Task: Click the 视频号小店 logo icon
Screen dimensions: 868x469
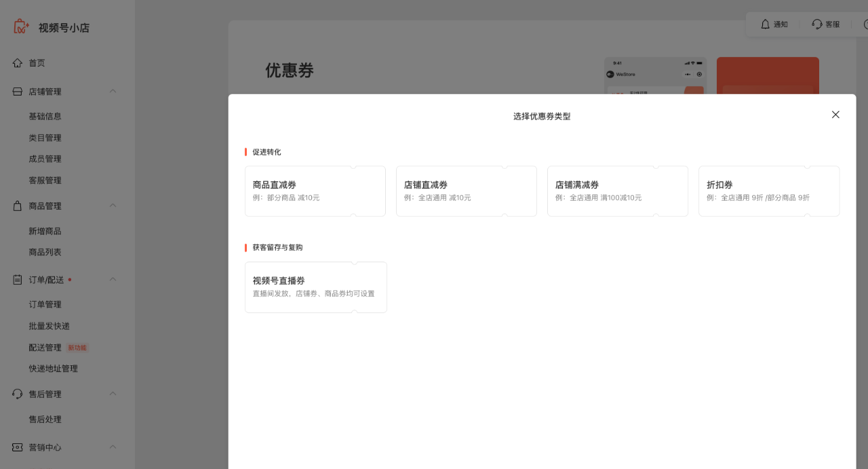Action: coord(21,26)
